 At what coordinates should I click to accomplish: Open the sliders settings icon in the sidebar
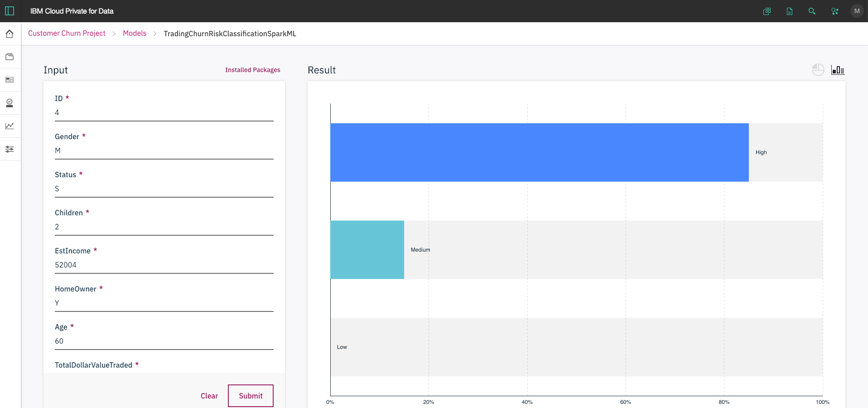pos(10,149)
